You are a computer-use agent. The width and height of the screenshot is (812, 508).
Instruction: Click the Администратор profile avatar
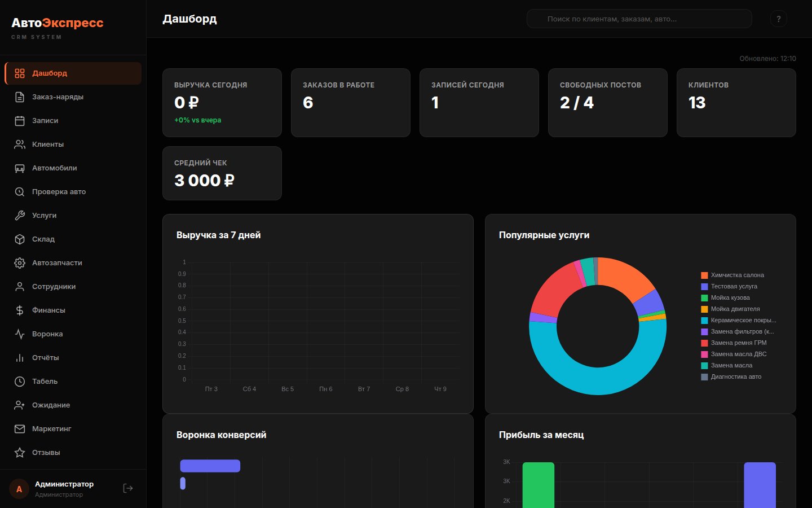click(x=19, y=488)
